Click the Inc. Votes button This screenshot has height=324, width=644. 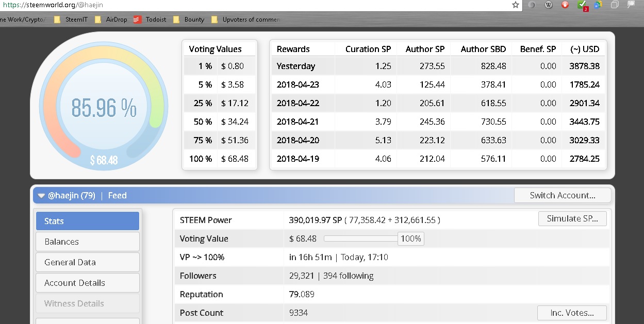572,313
